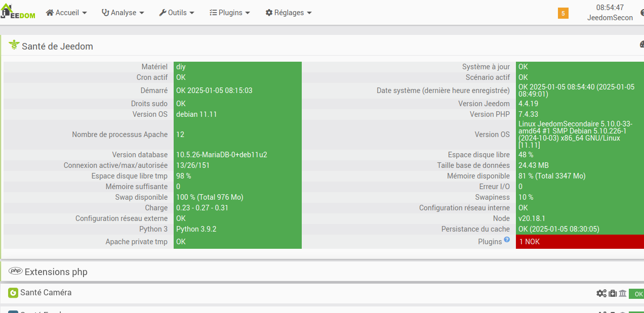Click the Droits sudo label
The height and width of the screenshot is (313, 644).
(149, 104)
